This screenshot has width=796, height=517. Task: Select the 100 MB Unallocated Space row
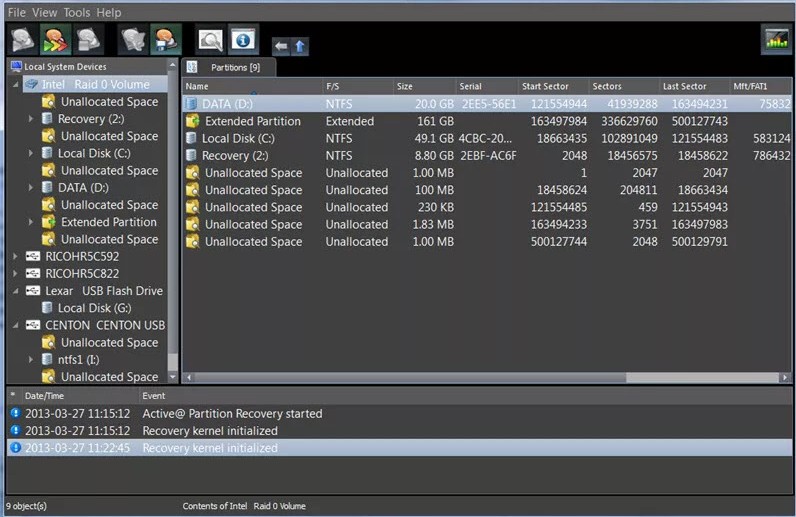[487, 190]
